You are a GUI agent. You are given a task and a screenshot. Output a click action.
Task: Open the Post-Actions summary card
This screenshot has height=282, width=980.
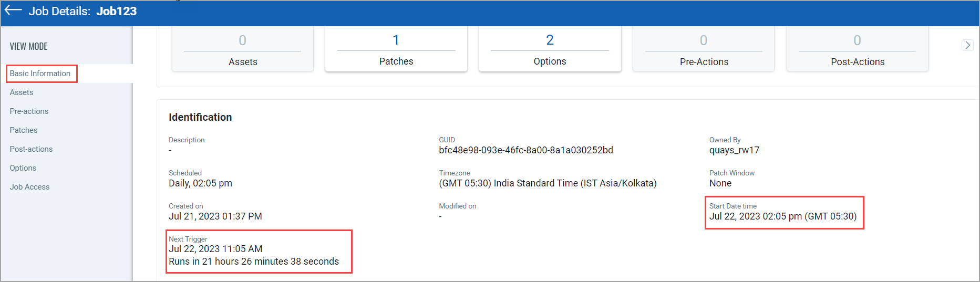click(x=857, y=49)
